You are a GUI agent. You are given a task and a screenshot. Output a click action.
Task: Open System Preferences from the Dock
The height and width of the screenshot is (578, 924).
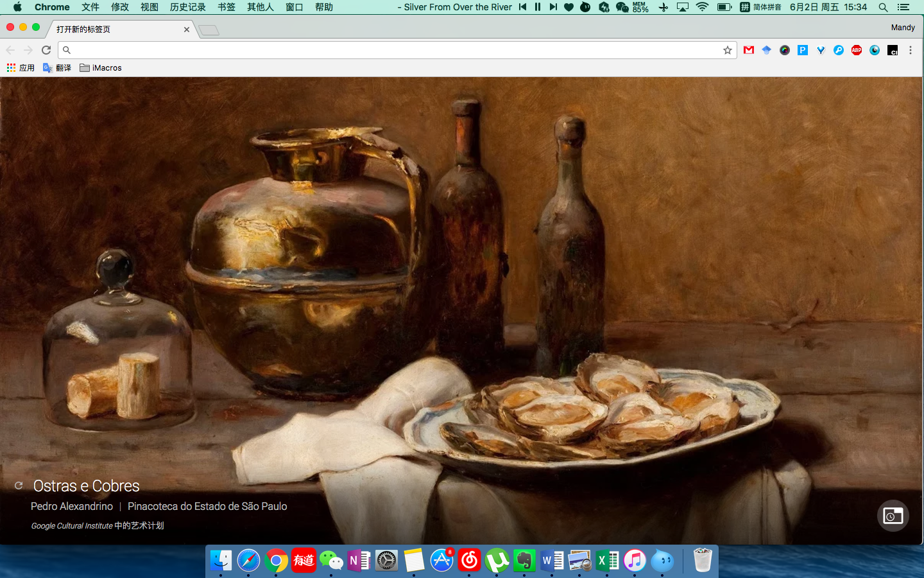click(386, 561)
